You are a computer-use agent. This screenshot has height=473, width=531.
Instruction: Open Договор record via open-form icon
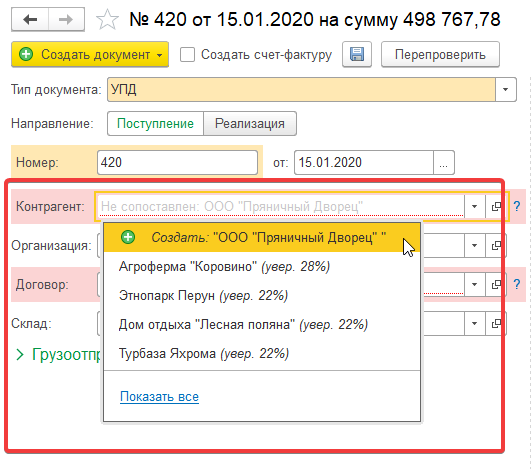(x=496, y=284)
